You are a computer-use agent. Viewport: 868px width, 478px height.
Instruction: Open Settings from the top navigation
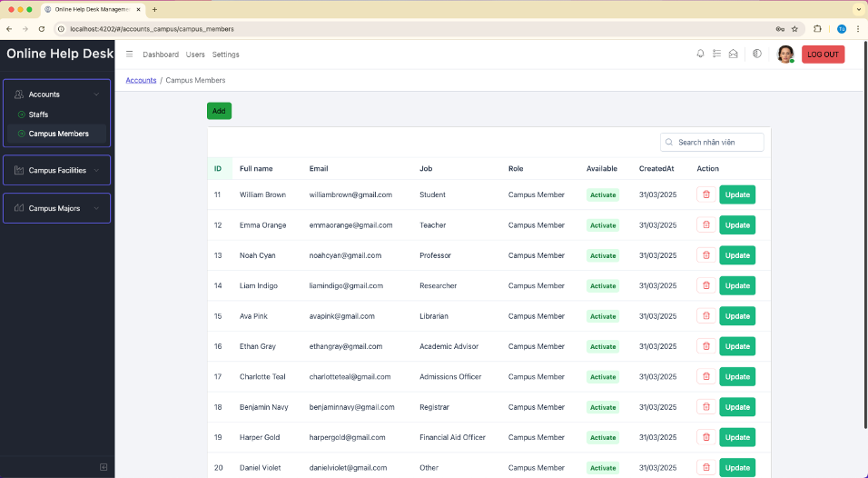[226, 55]
